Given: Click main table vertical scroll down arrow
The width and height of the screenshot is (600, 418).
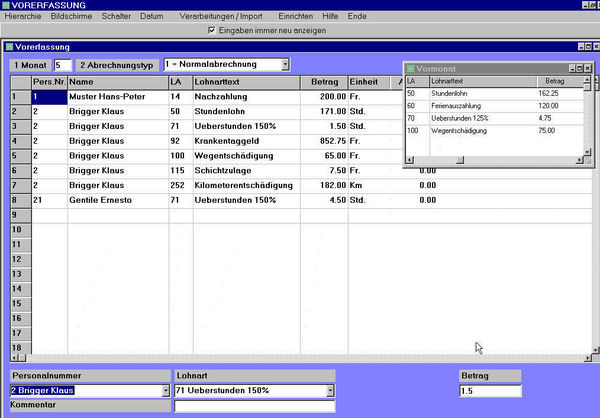Looking at the screenshot, I should coord(596,350).
